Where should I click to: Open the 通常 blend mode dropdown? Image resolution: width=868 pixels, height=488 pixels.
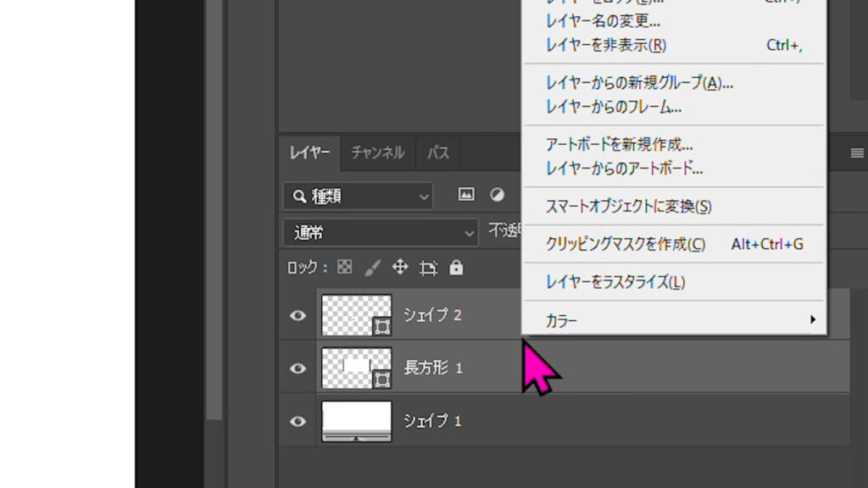[x=381, y=232]
